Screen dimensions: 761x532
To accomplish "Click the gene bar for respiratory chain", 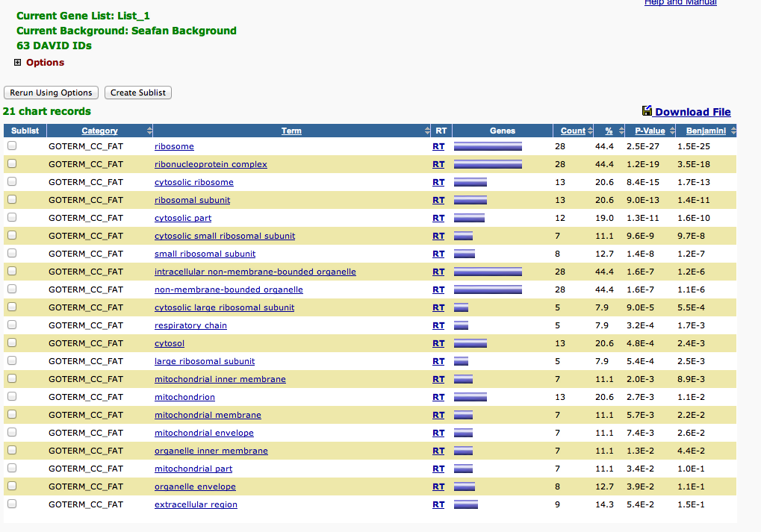I will [461, 325].
